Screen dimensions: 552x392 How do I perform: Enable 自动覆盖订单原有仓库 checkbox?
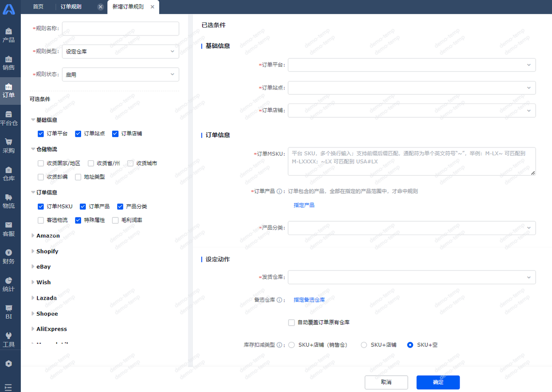[x=292, y=323]
